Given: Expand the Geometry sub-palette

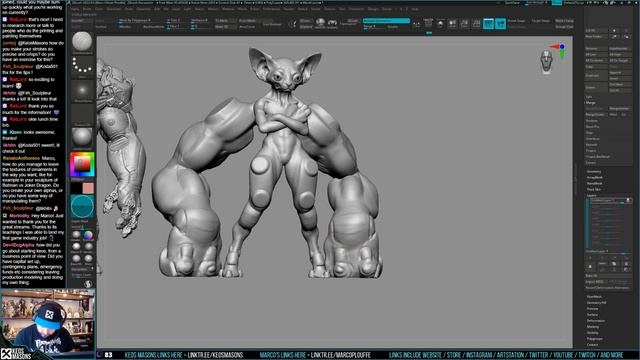Looking at the screenshot, I should click(594, 171).
